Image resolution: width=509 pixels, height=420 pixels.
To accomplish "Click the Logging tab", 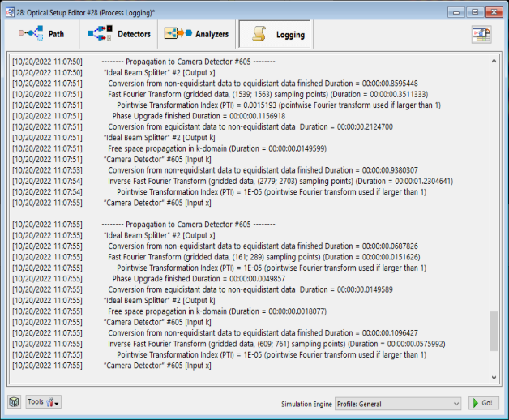I will (x=275, y=34).
